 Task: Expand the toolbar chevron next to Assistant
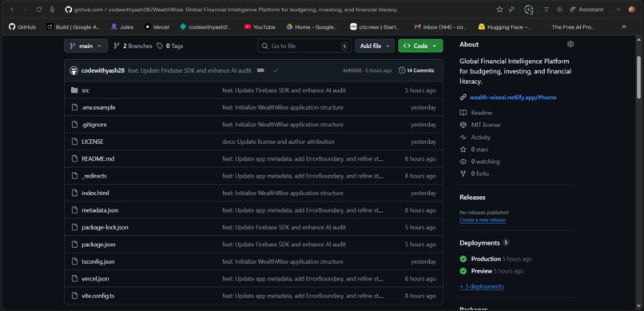pyautogui.click(x=618, y=10)
